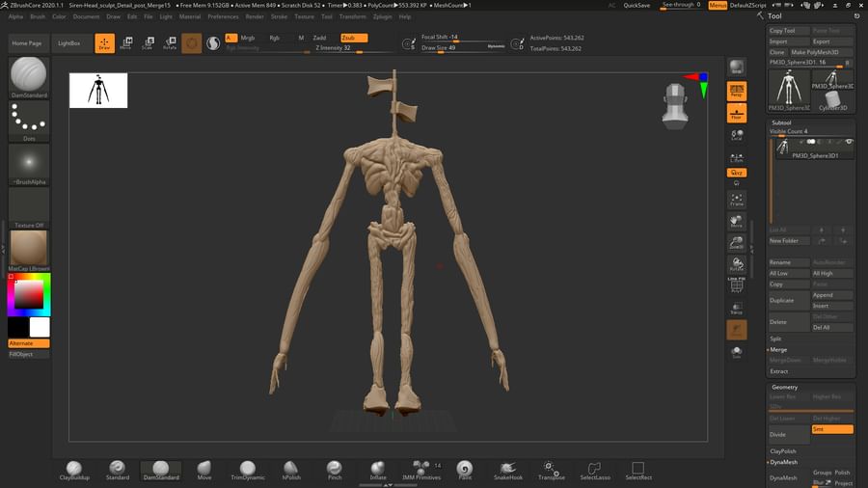868x488 pixels.
Task: Open the Texture Off selector
Action: pyautogui.click(x=29, y=207)
